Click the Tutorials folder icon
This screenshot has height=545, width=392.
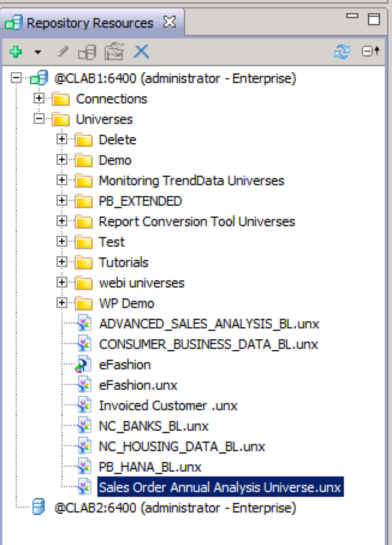point(84,262)
